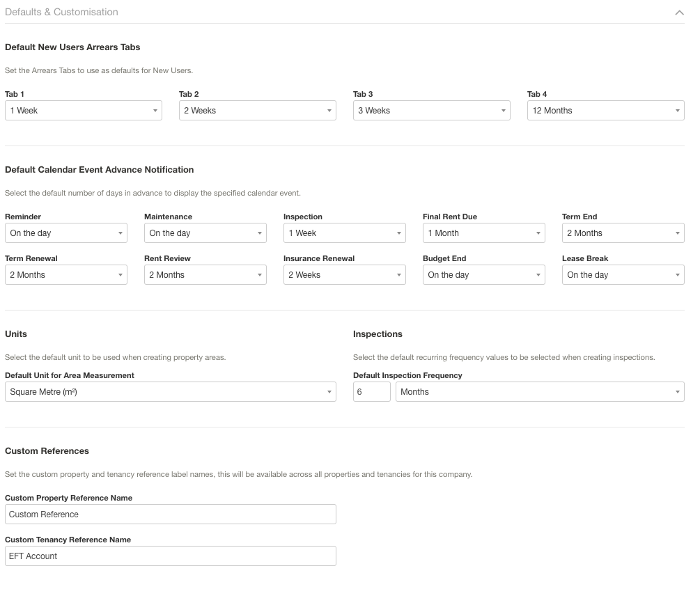The height and width of the screenshot is (589, 700).
Task: Open the Reminder notification dropdown
Action: click(65, 233)
